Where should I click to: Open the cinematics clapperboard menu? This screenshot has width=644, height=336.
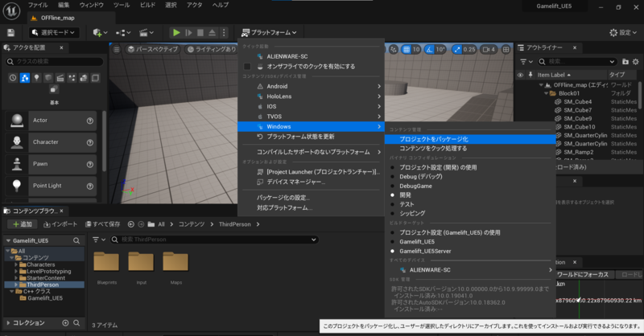tap(147, 33)
